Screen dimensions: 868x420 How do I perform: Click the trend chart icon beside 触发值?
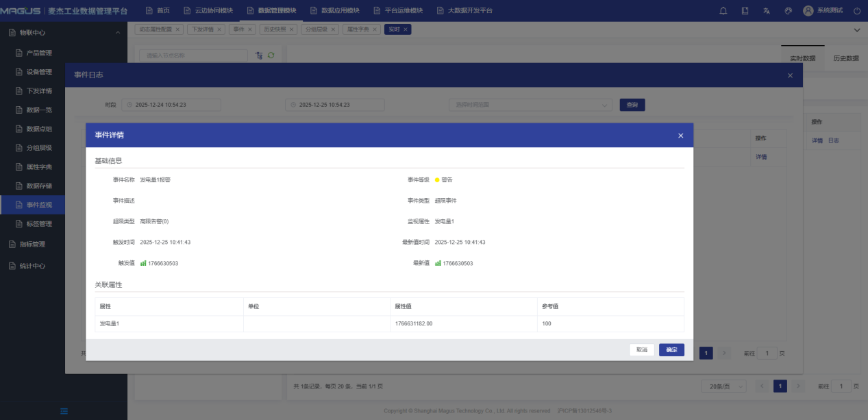click(x=143, y=263)
